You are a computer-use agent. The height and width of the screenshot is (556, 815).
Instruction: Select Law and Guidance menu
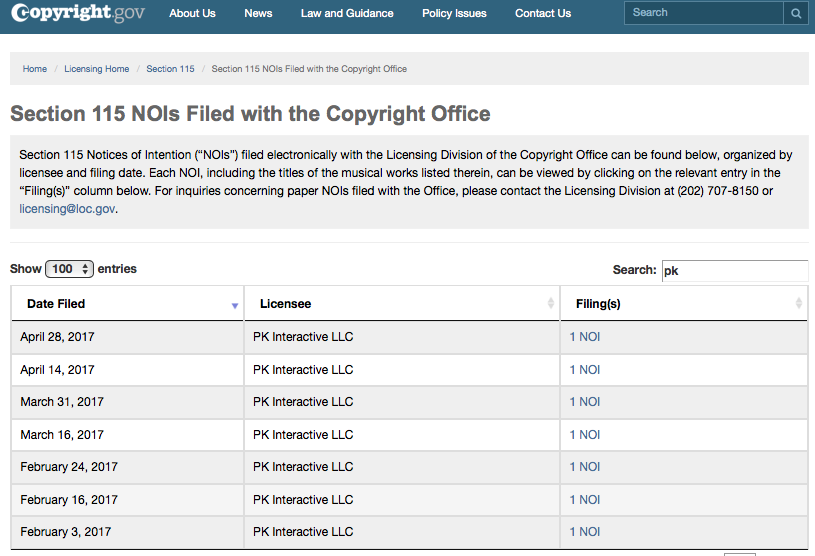(x=347, y=14)
